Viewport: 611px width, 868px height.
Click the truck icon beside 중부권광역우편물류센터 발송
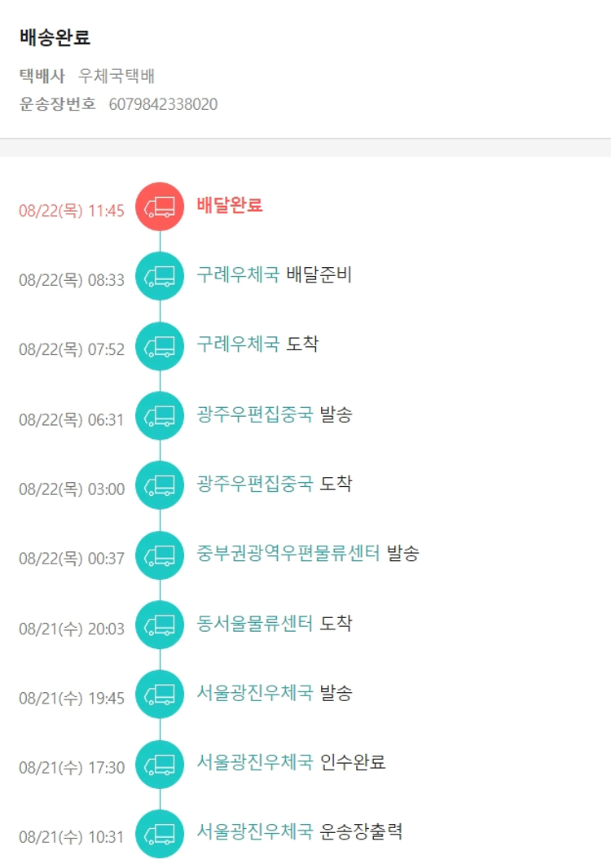(160, 555)
